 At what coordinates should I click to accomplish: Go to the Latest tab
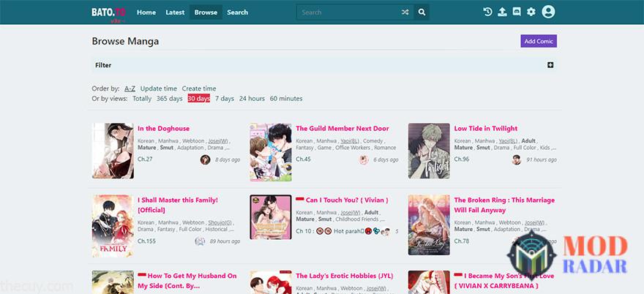coord(175,12)
